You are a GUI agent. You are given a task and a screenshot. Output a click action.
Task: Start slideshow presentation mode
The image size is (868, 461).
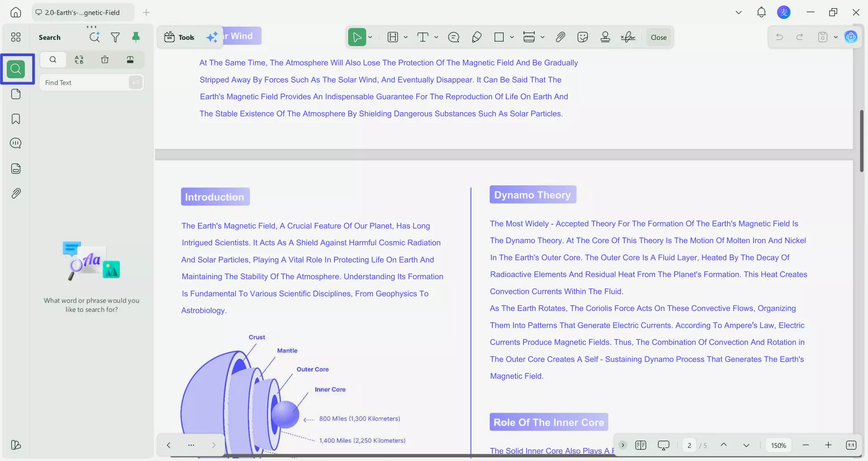[x=664, y=445]
